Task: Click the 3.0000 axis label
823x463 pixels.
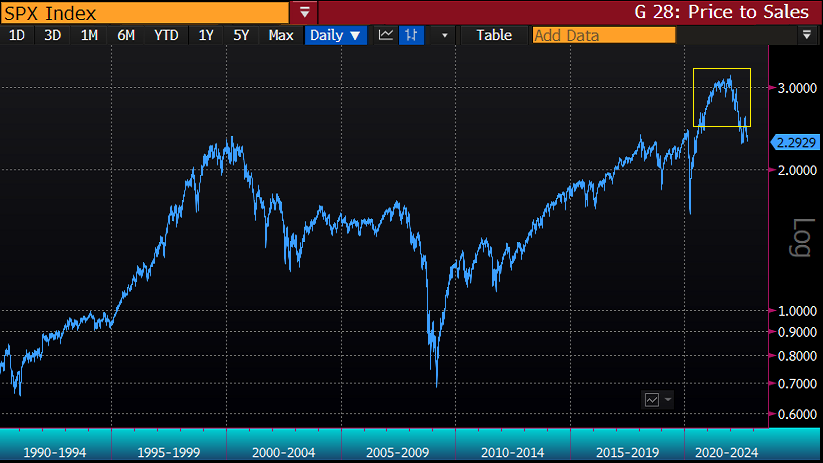Action: coord(797,88)
